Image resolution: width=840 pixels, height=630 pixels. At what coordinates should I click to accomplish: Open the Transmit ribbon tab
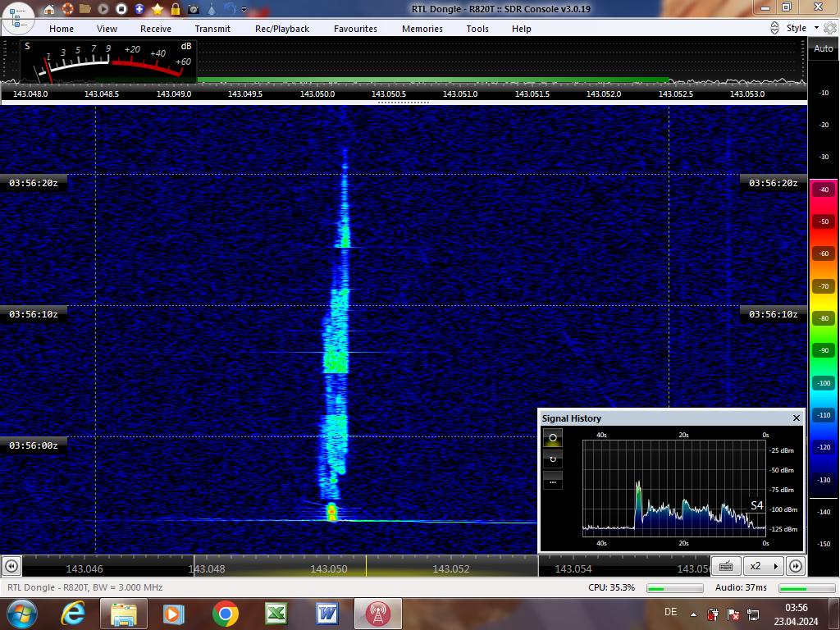coord(212,29)
